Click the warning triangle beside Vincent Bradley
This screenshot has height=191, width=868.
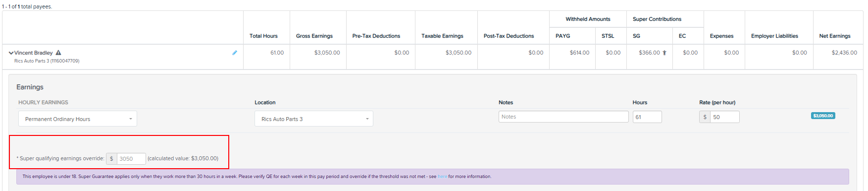tap(58, 53)
